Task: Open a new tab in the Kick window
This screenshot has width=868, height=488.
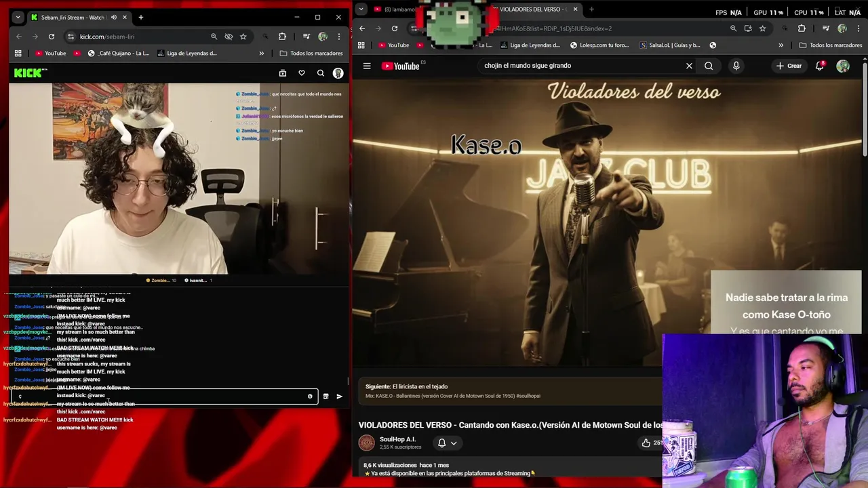Action: click(x=141, y=17)
